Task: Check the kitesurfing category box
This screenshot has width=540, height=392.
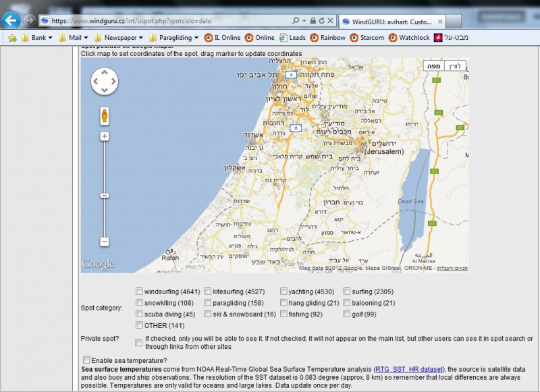Action: coord(208,291)
